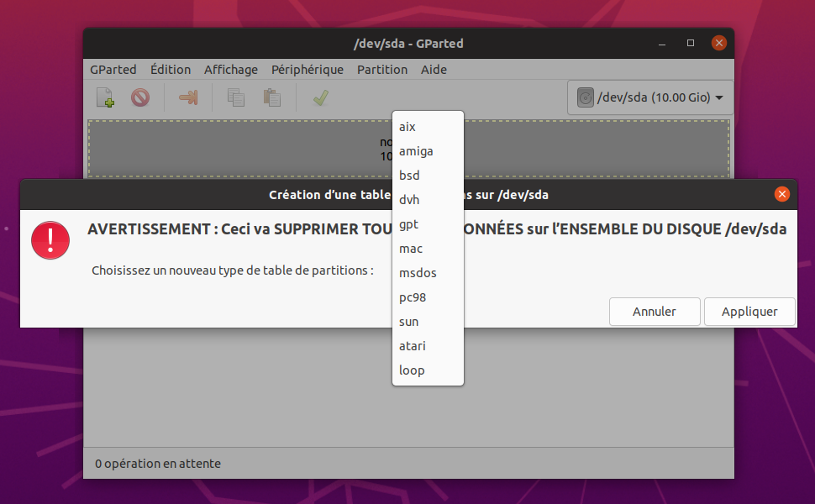Close the GParted main window
Screen dimensions: 815x504
(719, 43)
